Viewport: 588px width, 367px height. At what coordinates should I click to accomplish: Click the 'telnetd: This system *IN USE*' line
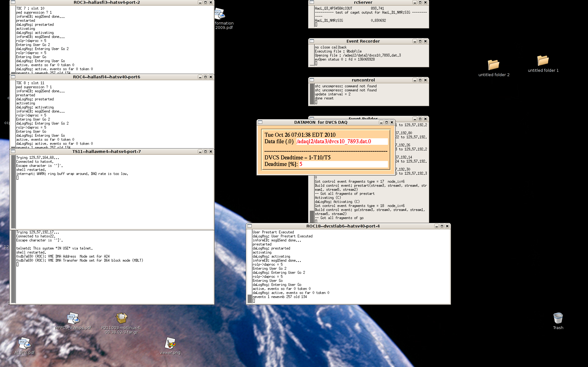(x=54, y=248)
